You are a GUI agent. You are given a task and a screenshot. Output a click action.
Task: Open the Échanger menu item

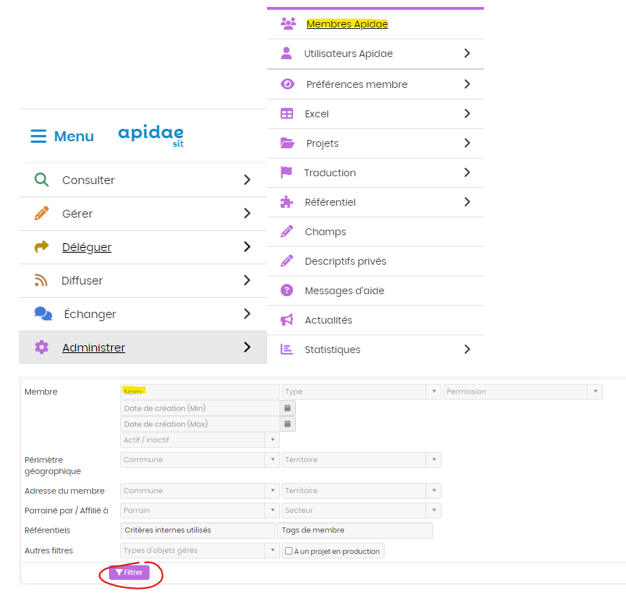click(x=143, y=314)
